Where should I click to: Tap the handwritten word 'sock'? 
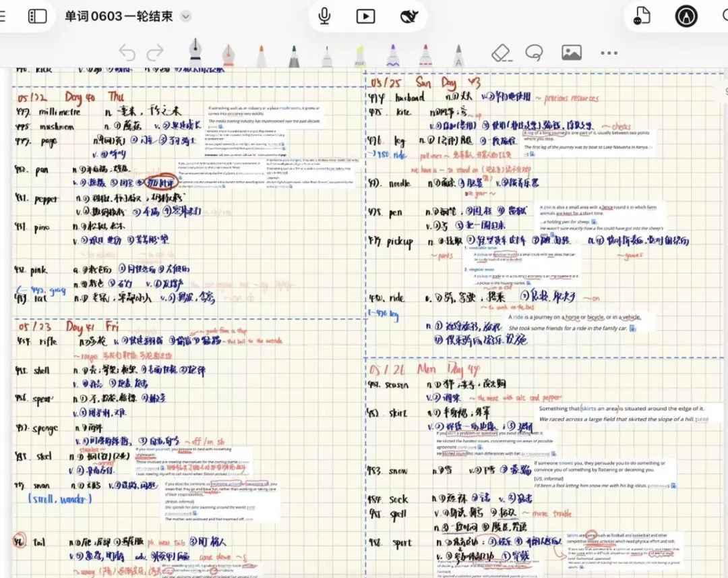point(398,500)
